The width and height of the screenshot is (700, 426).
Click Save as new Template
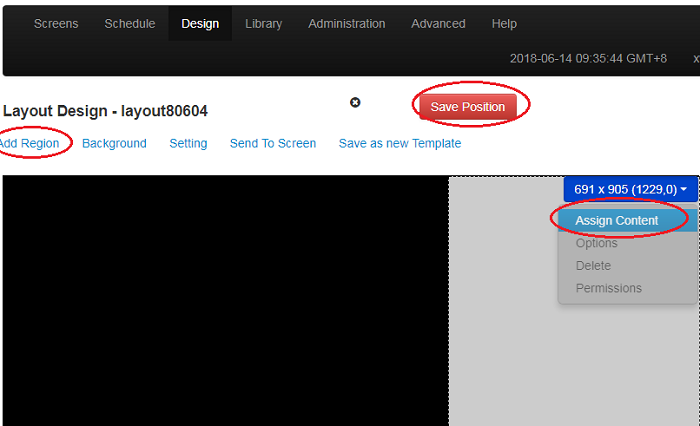pos(400,144)
